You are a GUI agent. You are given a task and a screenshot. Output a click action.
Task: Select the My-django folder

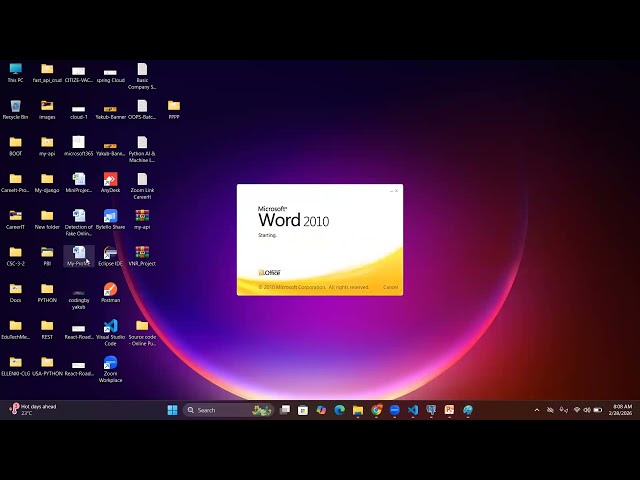(47, 183)
